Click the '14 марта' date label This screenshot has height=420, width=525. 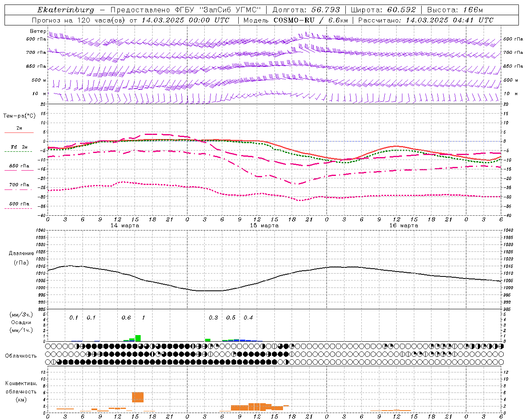point(125,225)
